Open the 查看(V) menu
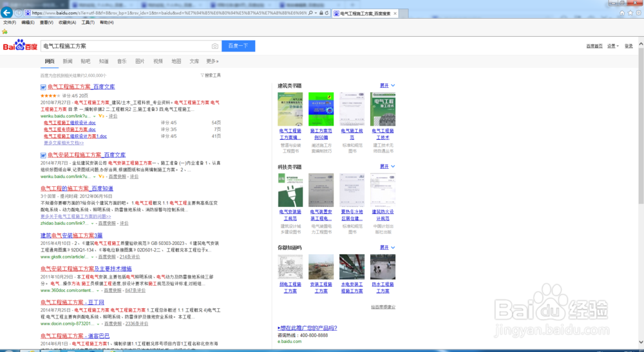The height and width of the screenshot is (352, 644). click(46, 23)
